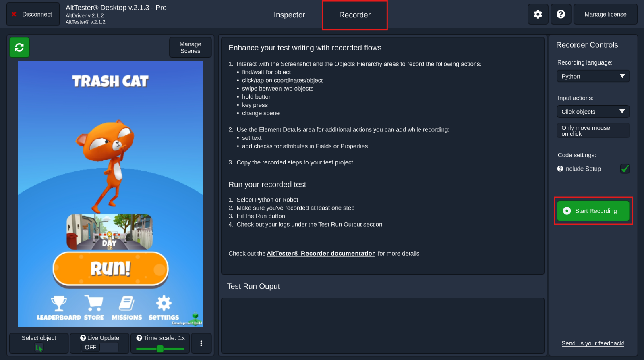
Task: Open help via the question mark icon
Action: (561, 15)
